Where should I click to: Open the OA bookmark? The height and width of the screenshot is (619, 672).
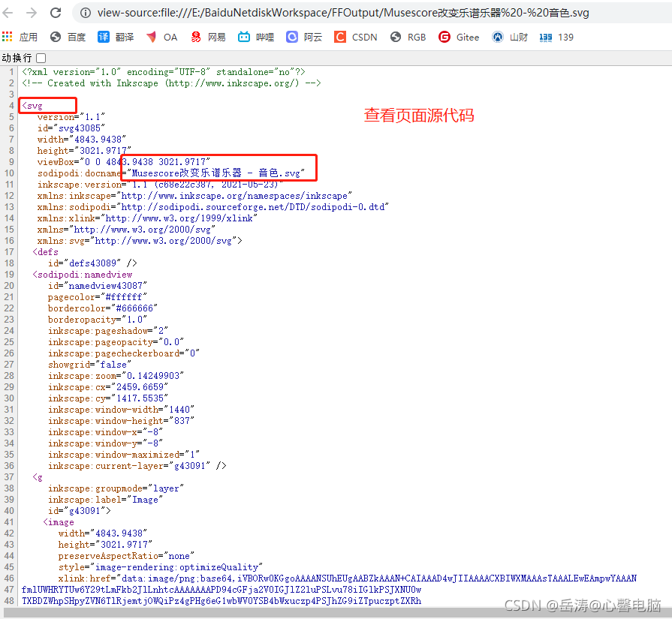[x=162, y=38]
